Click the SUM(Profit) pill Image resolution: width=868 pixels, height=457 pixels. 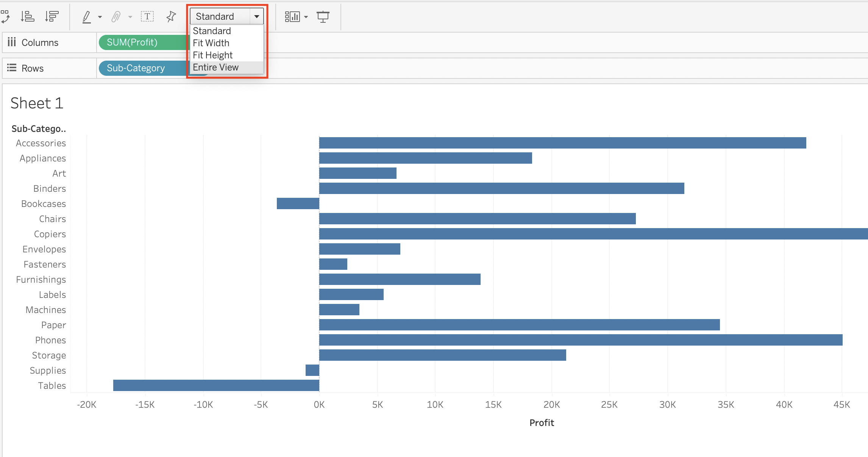point(132,42)
